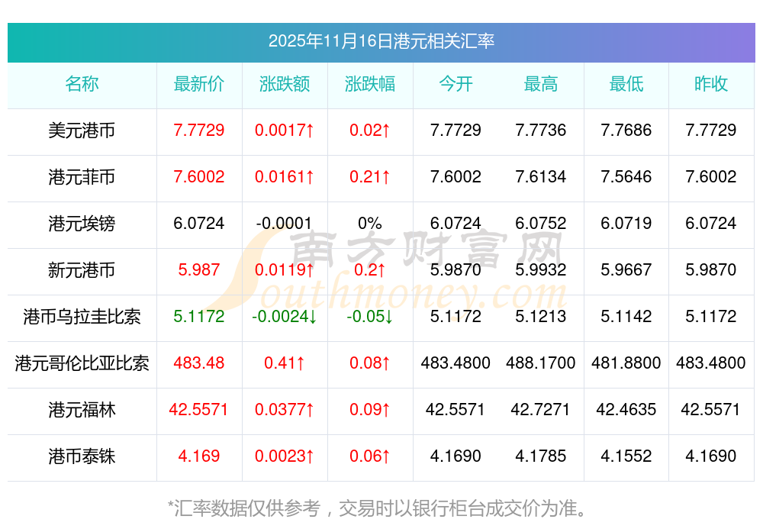Viewport: 763px width, 532px height.
Task: Select latest price 5.987
Action: tap(198, 269)
